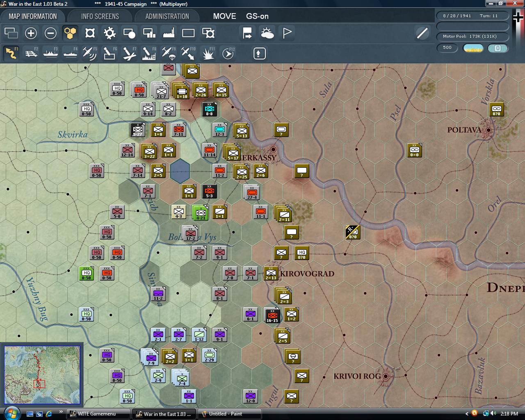Click the F8 bomb city mode icon
Screen dimensions: 525x420
pos(149,53)
